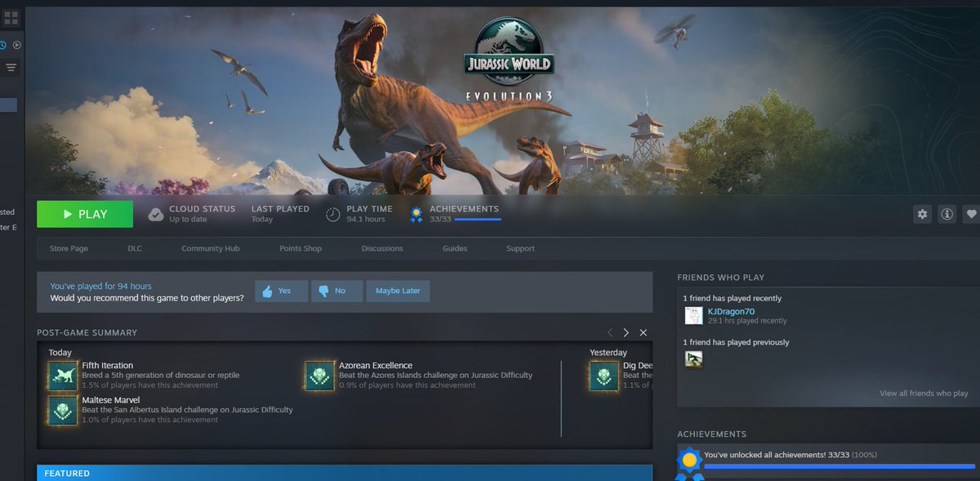Open the game info icon
This screenshot has height=481, width=980.
947,214
